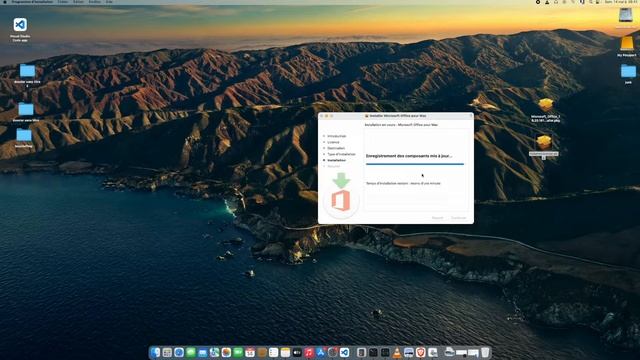640x360 pixels.
Task: Open Music app in the Dock
Action: (309, 352)
